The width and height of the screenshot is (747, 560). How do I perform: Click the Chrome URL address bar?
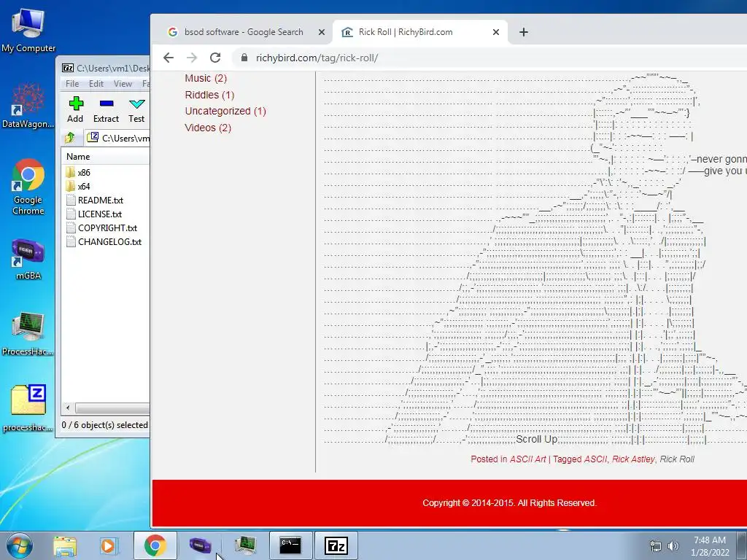pyautogui.click(x=491, y=58)
